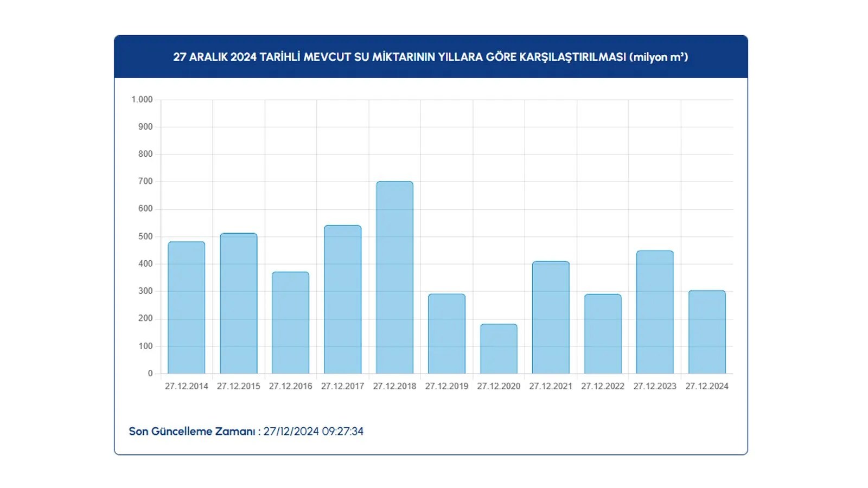Click the x-axis label 27.12.2018
868x488 pixels.
[x=395, y=386]
